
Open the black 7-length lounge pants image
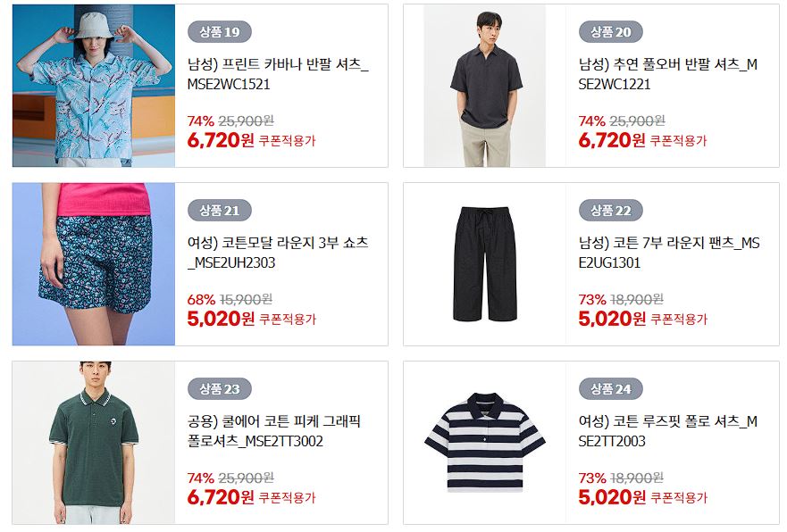(x=485, y=264)
